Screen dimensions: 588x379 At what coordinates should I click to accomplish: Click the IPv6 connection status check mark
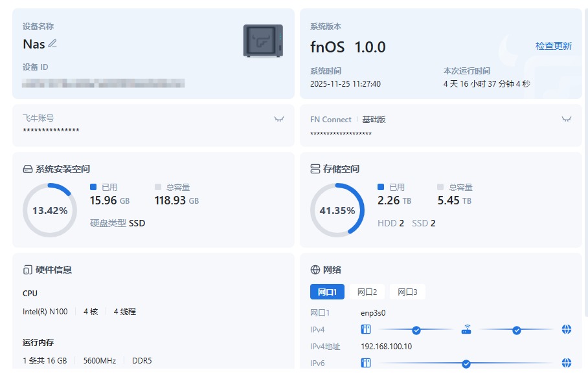click(466, 363)
